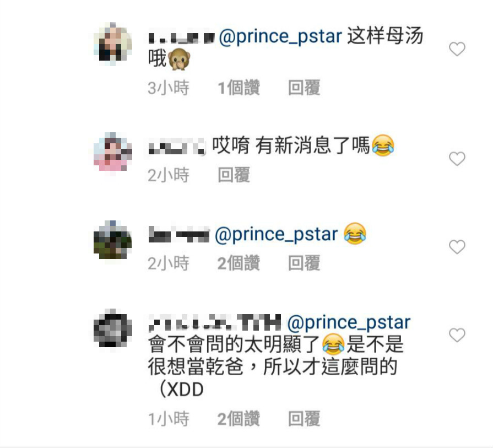Open fourth commenter's dark avatar
This screenshot has width=493, height=448.
pos(113,328)
